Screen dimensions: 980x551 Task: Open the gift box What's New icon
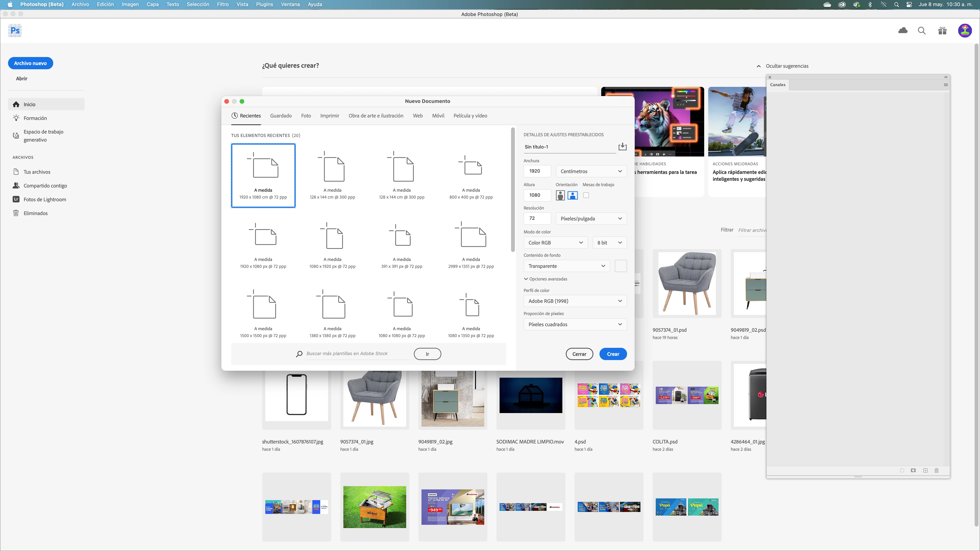[942, 31]
